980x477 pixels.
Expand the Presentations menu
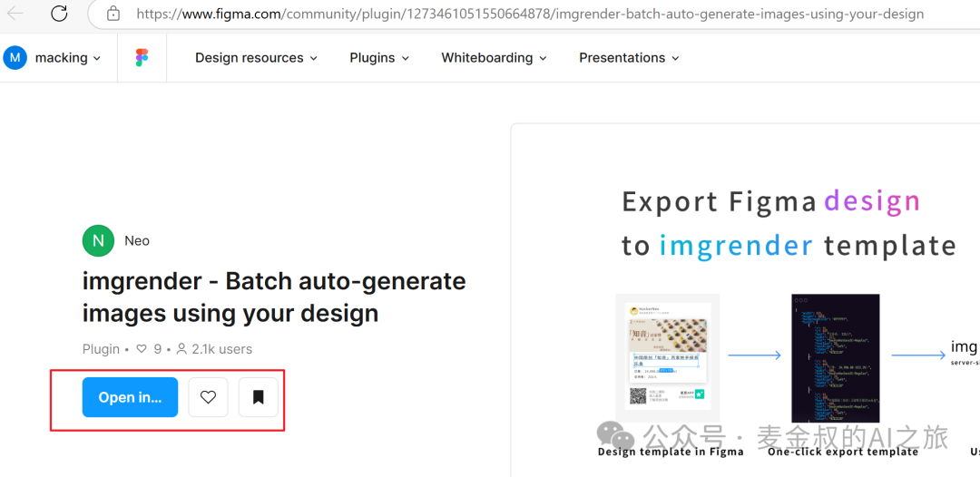(x=629, y=58)
